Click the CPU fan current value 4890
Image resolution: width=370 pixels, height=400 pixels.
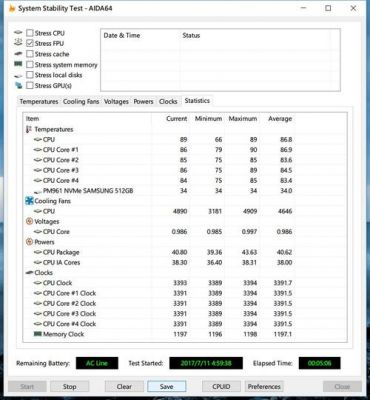[x=180, y=211]
